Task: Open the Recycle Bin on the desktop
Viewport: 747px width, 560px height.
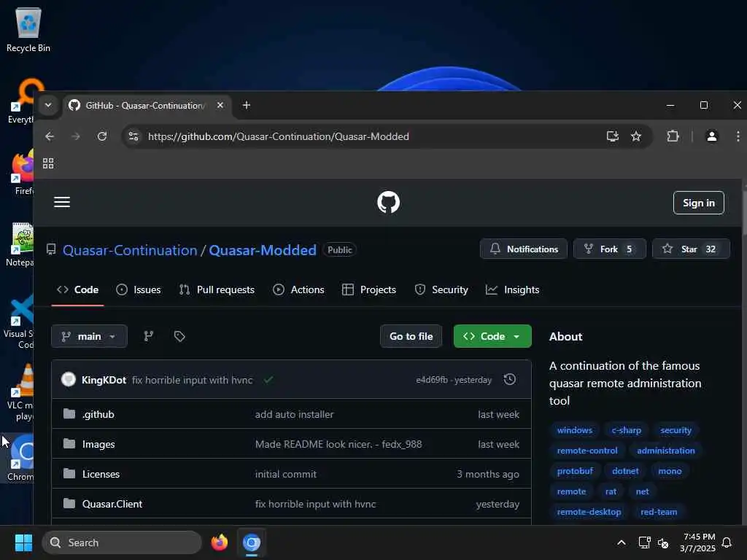Action: click(x=28, y=29)
